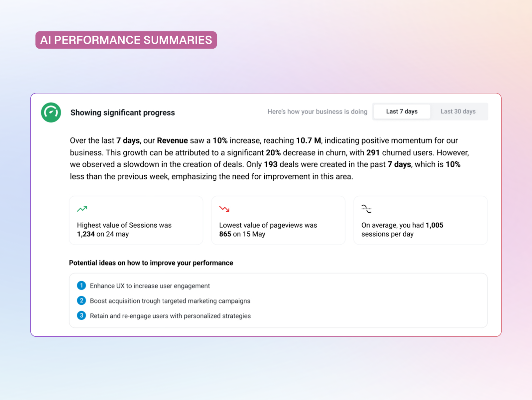This screenshot has width=532, height=400.
Task: Click the green upward trend arrow icon
Action: [x=82, y=209]
